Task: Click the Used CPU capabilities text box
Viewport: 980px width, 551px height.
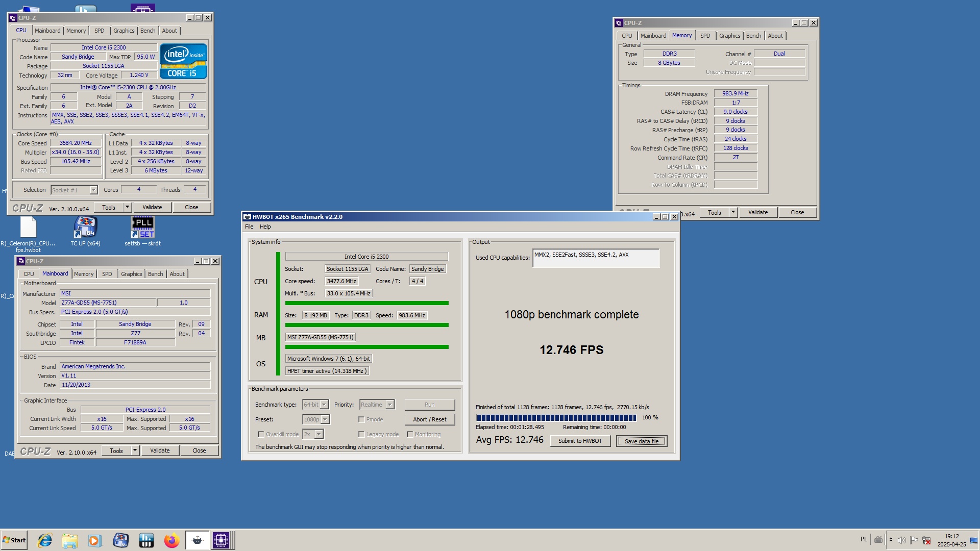Action: click(x=596, y=258)
